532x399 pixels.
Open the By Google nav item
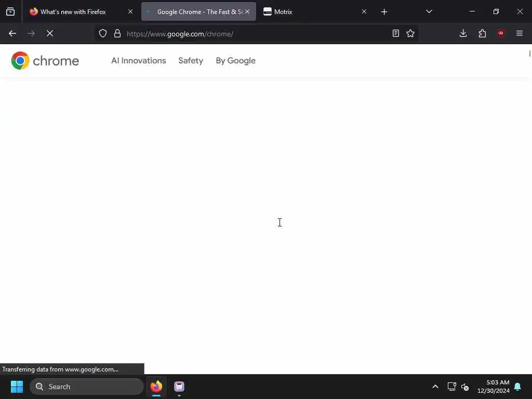pos(236,61)
